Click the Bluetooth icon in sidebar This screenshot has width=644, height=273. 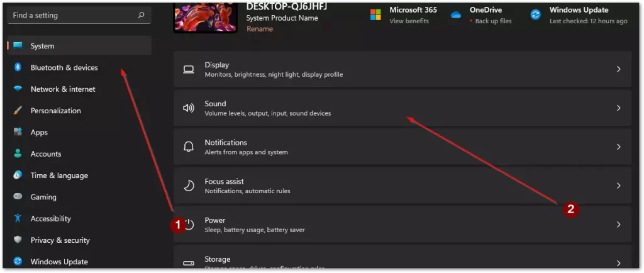(18, 67)
